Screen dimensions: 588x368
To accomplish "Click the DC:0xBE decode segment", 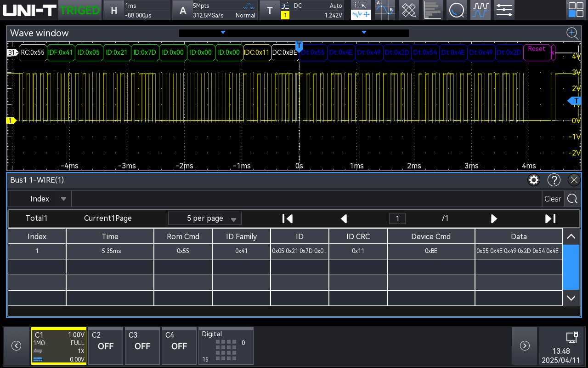I will (285, 52).
